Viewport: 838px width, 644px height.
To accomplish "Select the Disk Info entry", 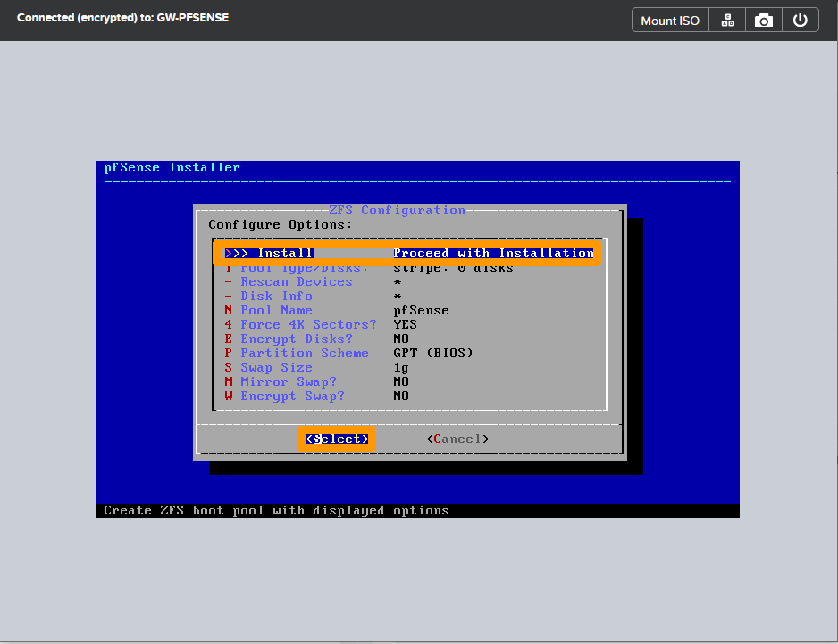I will [276, 296].
